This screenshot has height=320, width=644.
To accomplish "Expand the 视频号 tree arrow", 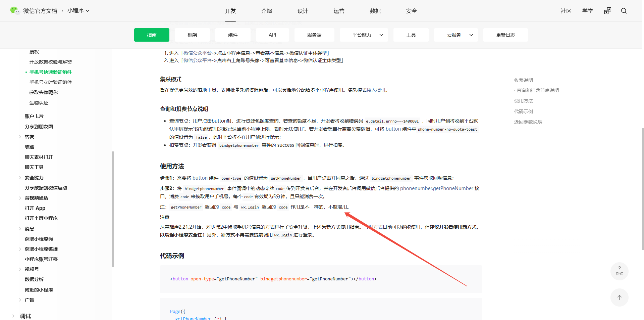I will point(20,269).
